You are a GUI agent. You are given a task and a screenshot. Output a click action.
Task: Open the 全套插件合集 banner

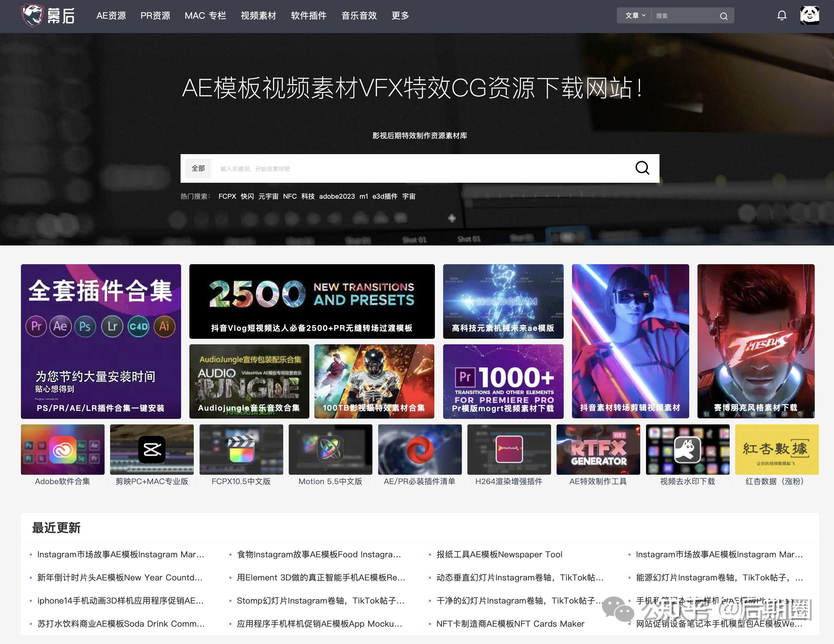pos(101,341)
